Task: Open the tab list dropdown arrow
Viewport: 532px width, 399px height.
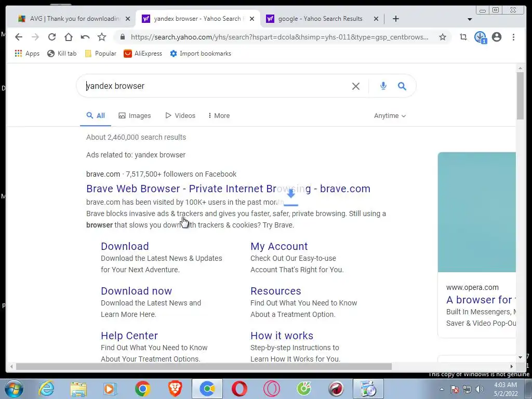Action: tap(470, 19)
